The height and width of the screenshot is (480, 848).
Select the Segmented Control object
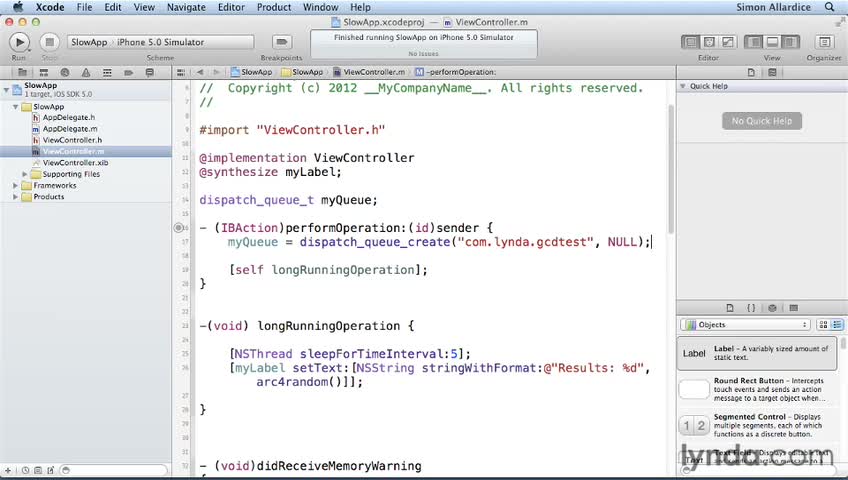point(757,425)
